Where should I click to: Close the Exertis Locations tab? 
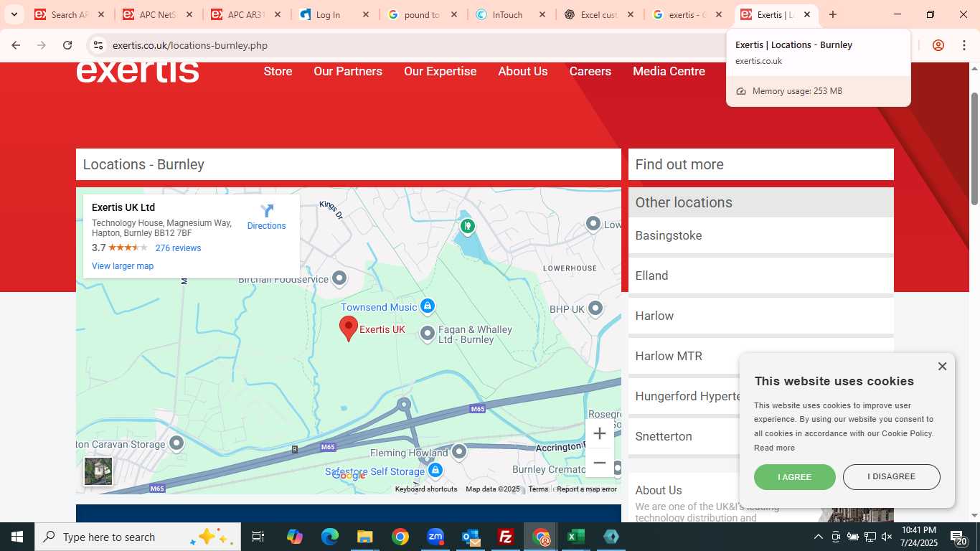click(806, 14)
